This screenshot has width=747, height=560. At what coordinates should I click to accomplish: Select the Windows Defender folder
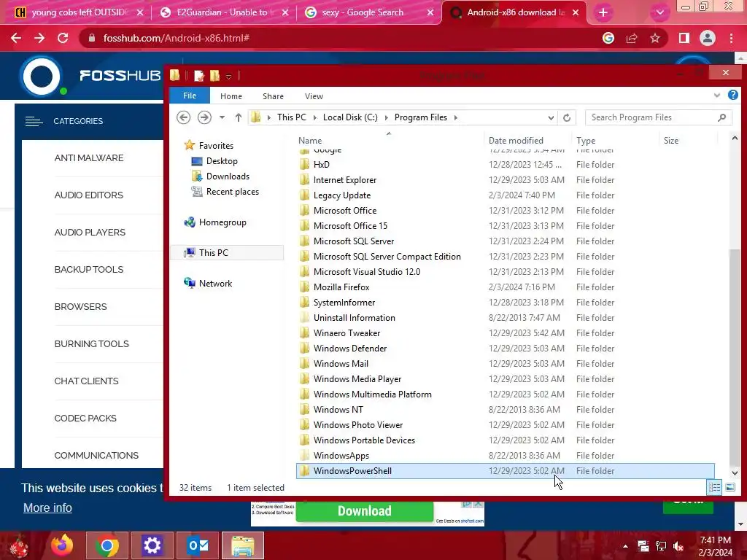tap(349, 348)
